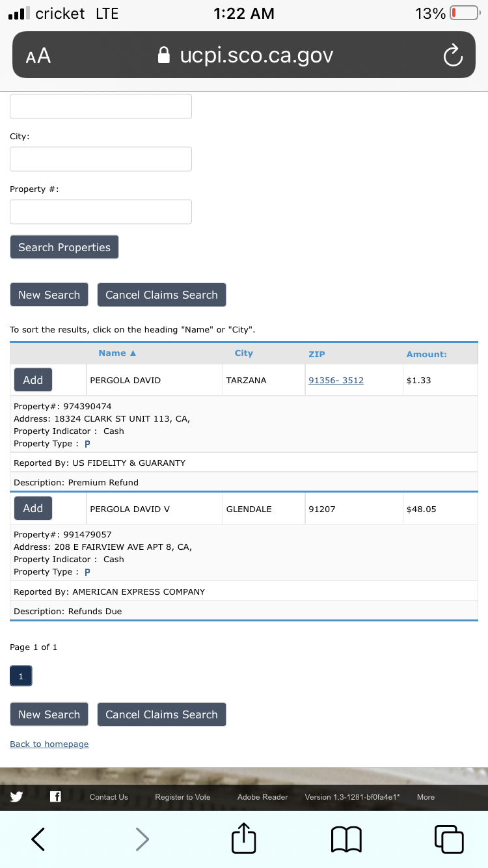Open Register to Vote in footer
The width and height of the screenshot is (488, 868).
(183, 797)
